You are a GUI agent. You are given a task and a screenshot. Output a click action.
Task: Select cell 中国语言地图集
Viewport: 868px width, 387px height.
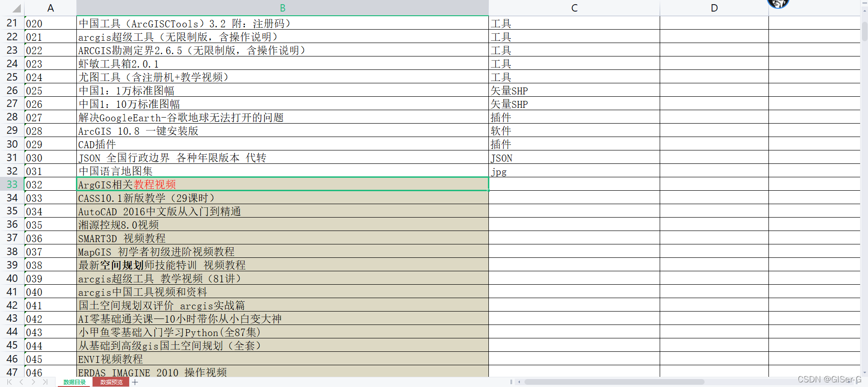[x=282, y=171]
